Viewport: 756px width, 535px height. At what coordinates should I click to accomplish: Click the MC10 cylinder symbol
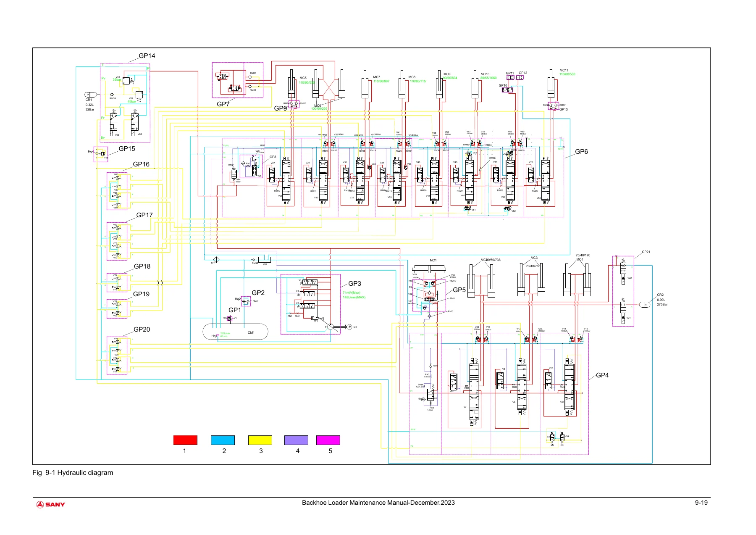[x=475, y=85]
